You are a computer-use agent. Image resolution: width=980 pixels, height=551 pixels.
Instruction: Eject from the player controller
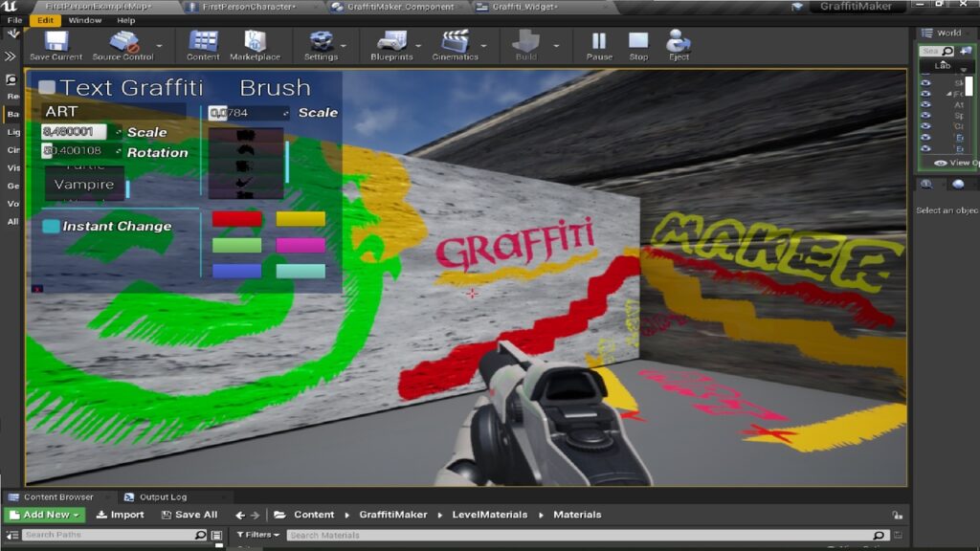pyautogui.click(x=679, y=42)
